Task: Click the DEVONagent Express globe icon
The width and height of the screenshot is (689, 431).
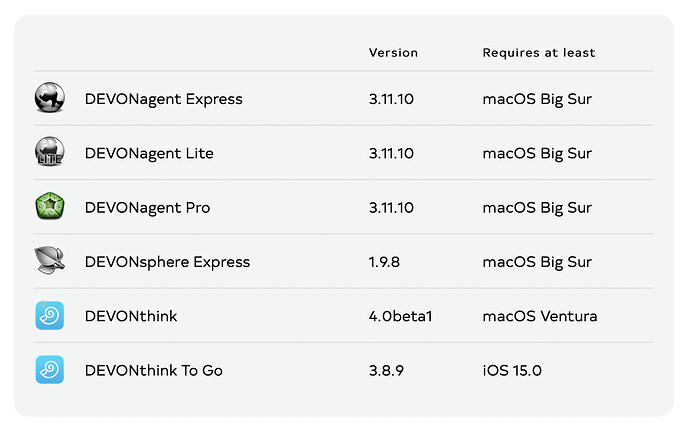Action: pos(50,98)
